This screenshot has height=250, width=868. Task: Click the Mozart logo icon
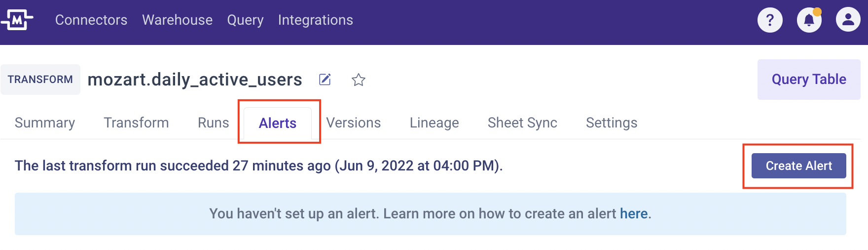pyautogui.click(x=17, y=20)
